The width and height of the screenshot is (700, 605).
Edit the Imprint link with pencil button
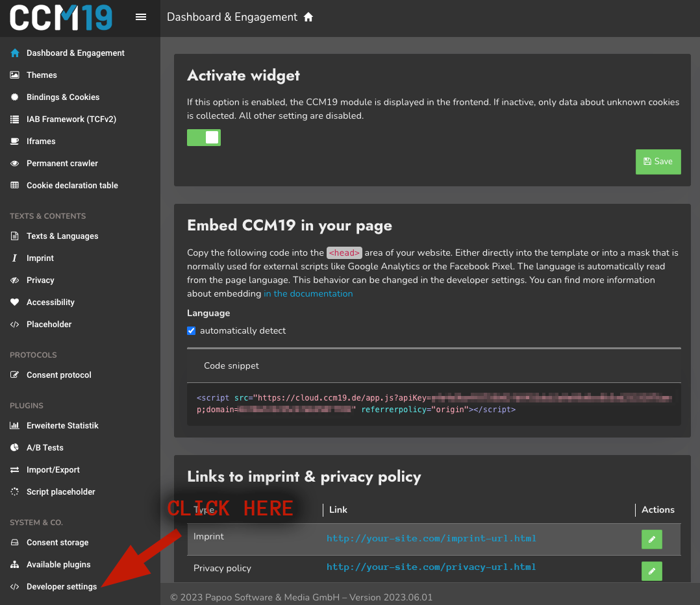pos(652,539)
